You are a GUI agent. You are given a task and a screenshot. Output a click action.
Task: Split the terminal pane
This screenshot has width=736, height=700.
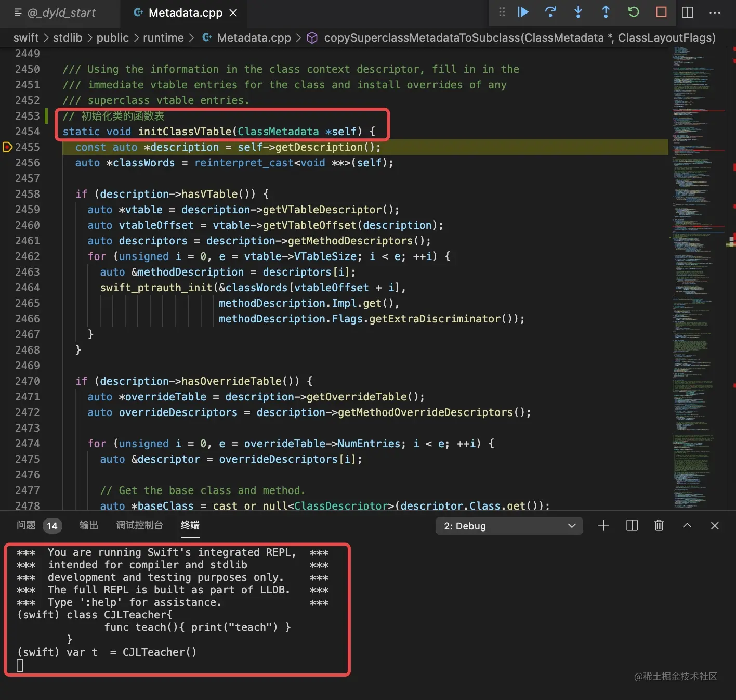(632, 526)
